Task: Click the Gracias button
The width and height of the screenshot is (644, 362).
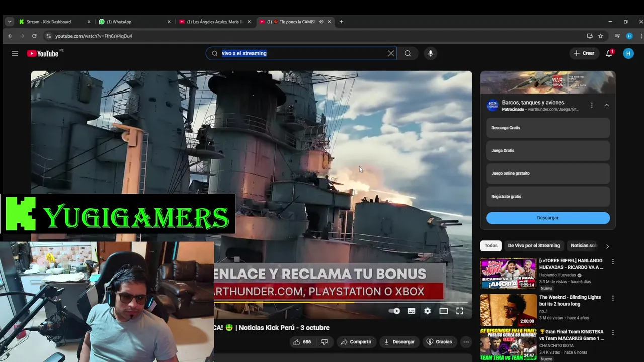Action: coord(439,342)
